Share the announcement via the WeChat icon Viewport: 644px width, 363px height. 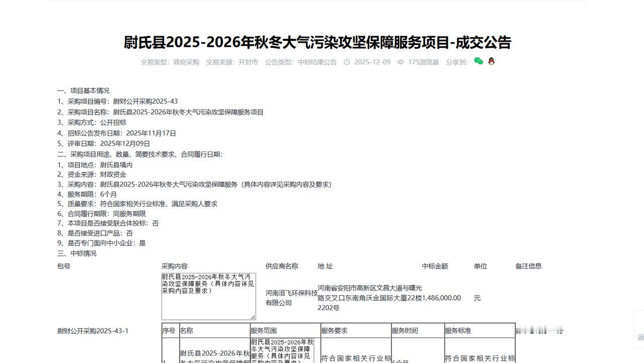[478, 62]
